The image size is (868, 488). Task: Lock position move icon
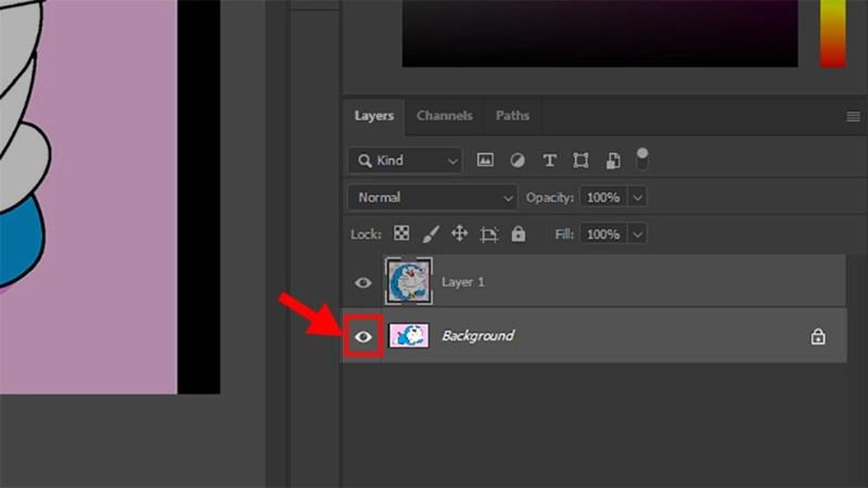coord(459,234)
